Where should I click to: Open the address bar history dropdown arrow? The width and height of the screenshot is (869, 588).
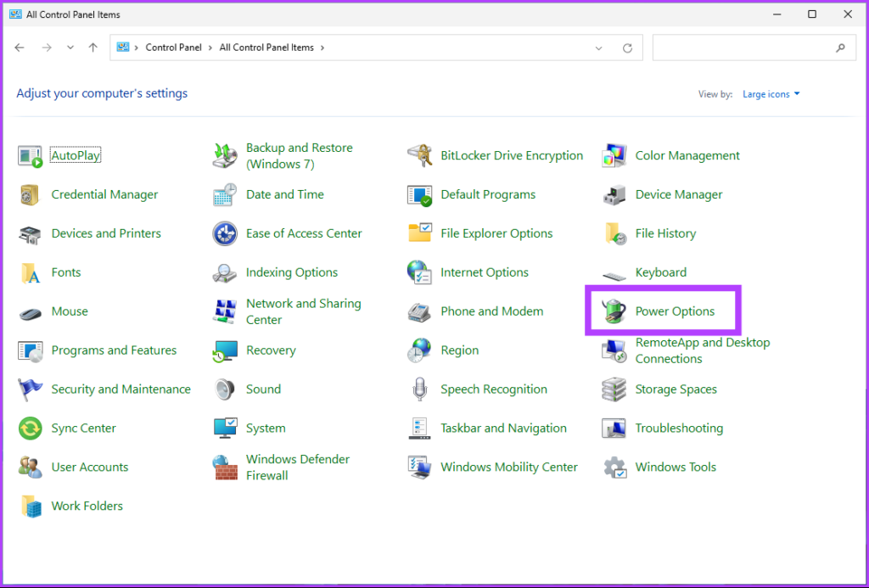[598, 48]
